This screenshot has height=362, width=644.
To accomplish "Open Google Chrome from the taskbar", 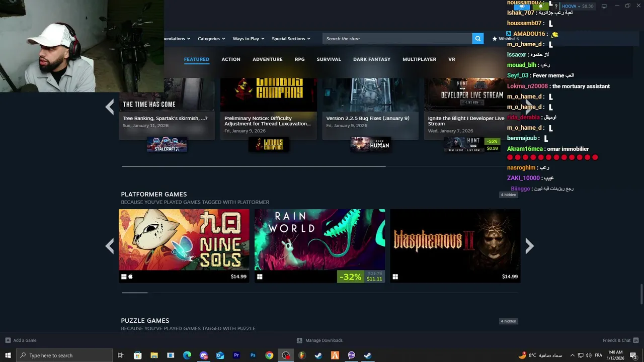I will coord(269,355).
